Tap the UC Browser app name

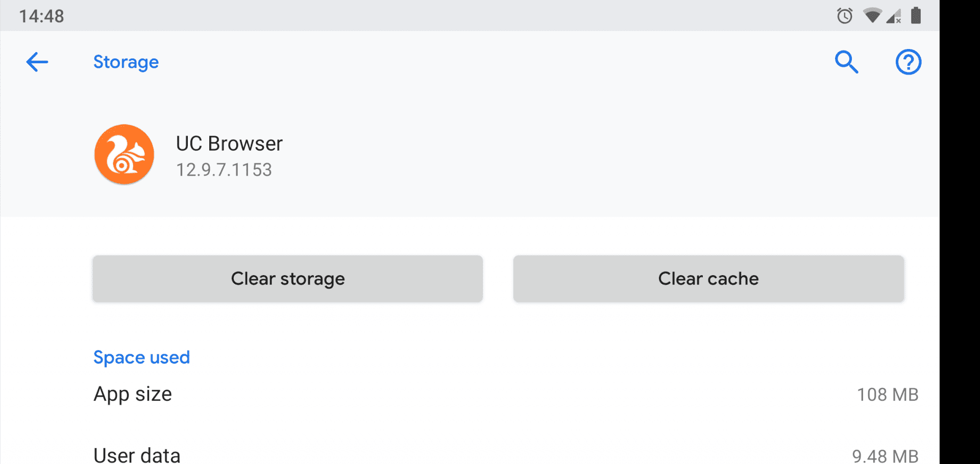point(229,143)
